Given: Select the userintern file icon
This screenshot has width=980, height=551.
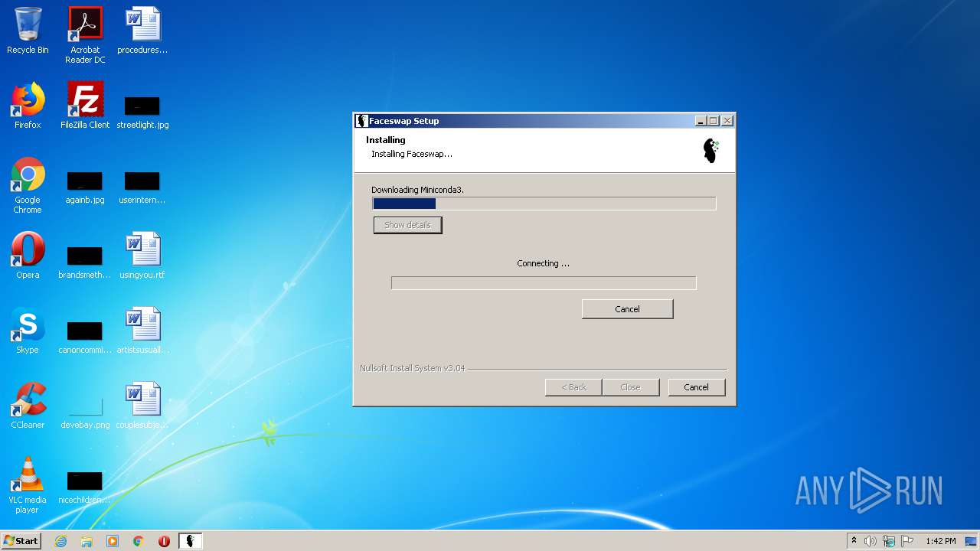Looking at the screenshot, I should click(x=142, y=187).
